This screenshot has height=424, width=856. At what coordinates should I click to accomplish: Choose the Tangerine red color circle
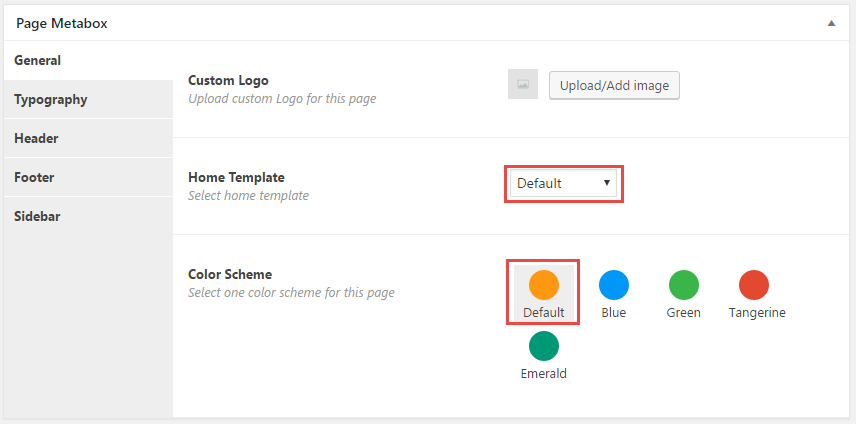754,285
